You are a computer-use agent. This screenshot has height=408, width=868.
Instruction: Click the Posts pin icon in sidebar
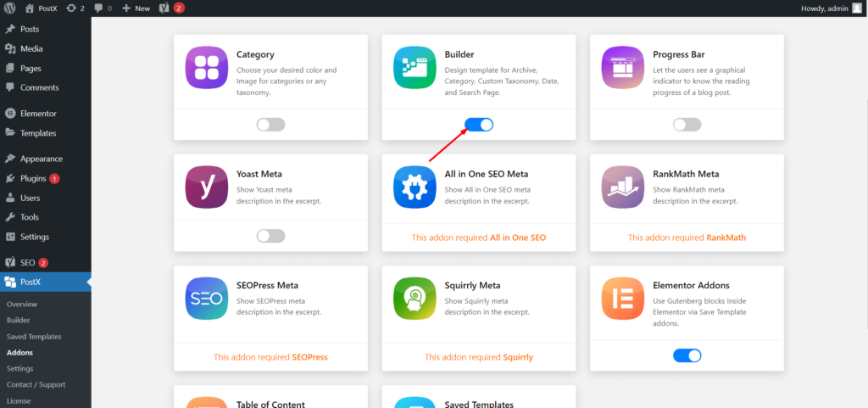click(x=10, y=30)
